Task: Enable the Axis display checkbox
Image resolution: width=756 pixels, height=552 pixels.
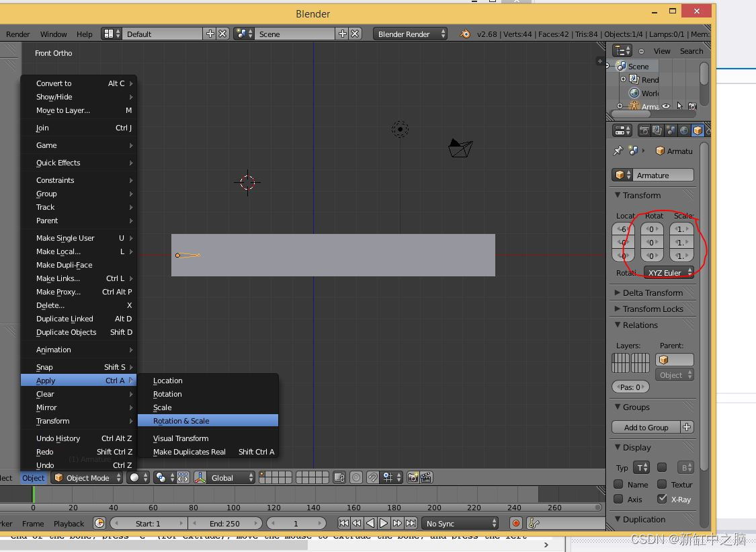Action: [x=618, y=499]
